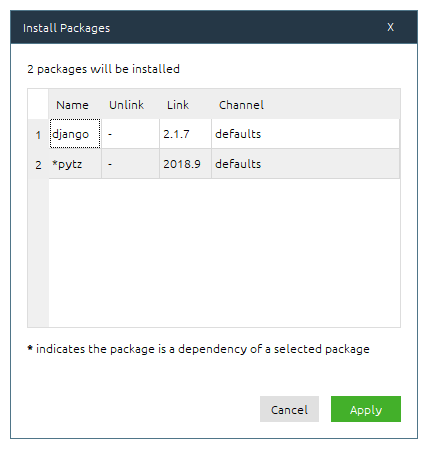Image resolution: width=428 pixels, height=449 pixels.
Task: Select row number 1 header
Action: tap(38, 134)
